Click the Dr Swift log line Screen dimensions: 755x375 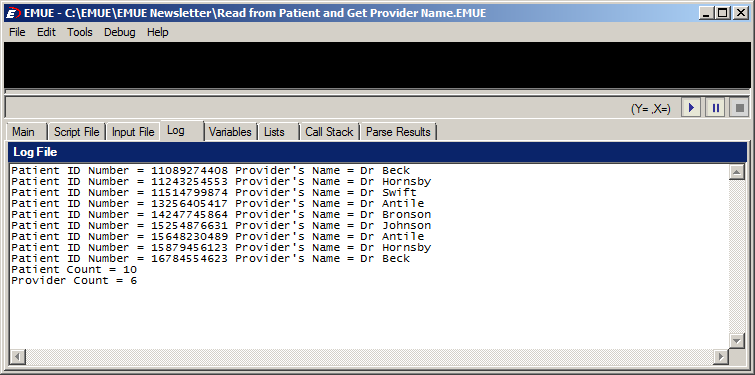214,193
